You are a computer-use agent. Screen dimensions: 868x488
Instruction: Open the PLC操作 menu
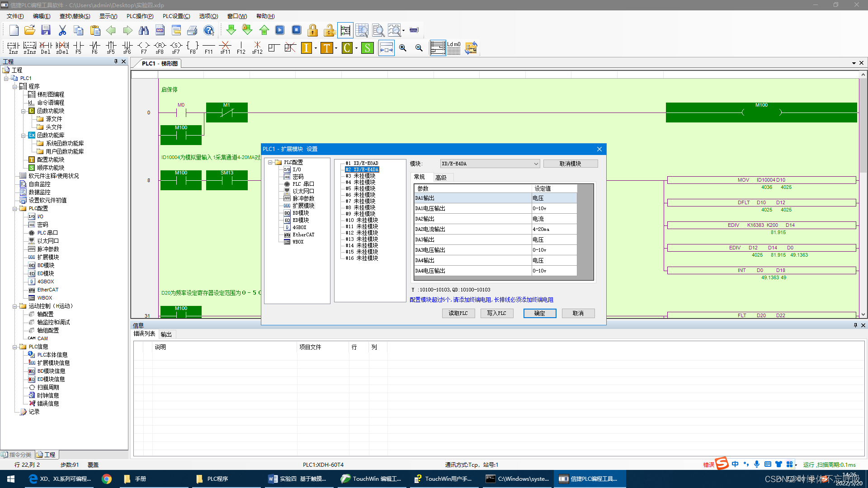click(140, 16)
